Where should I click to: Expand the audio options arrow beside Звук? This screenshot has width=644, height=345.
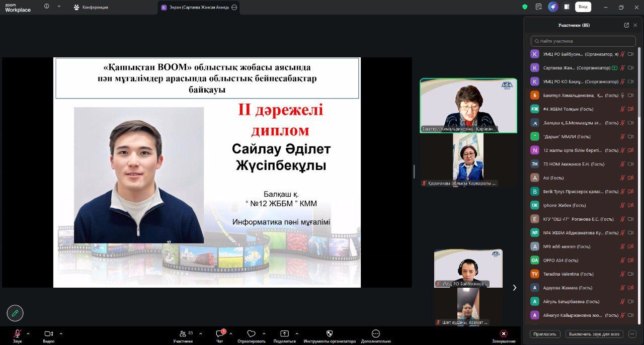coord(28,333)
